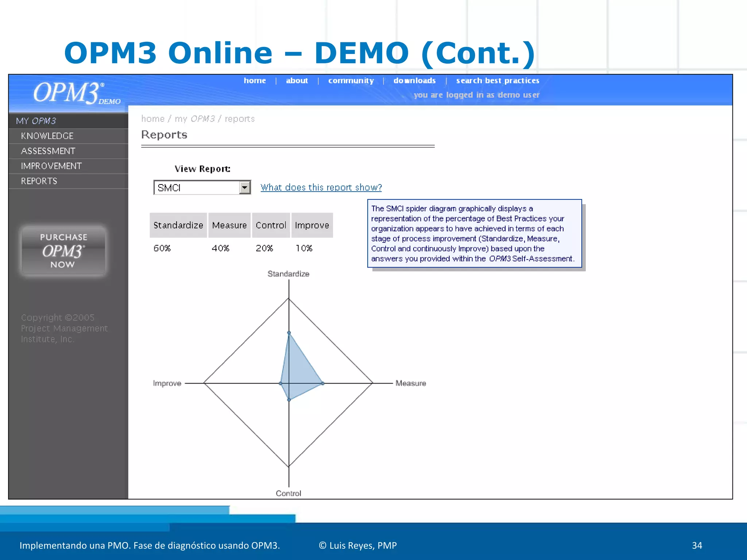Click the 60% Standardize value
This screenshot has width=747, height=560.
click(x=162, y=248)
